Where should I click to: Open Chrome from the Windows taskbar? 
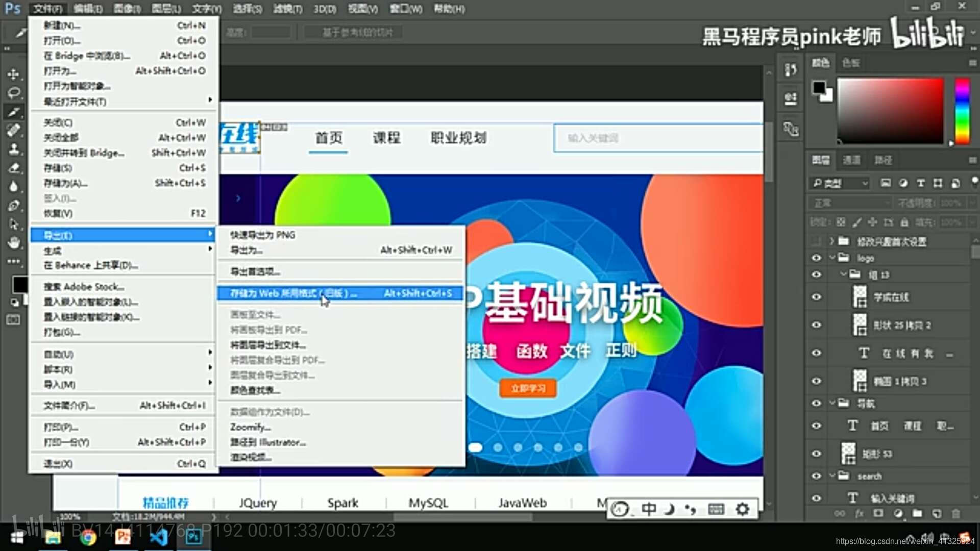click(x=88, y=537)
